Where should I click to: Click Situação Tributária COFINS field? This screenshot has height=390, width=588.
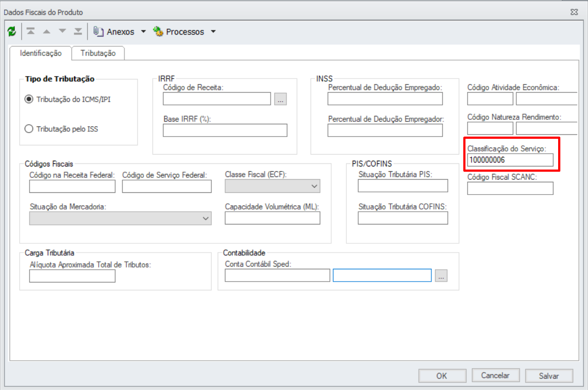click(403, 218)
